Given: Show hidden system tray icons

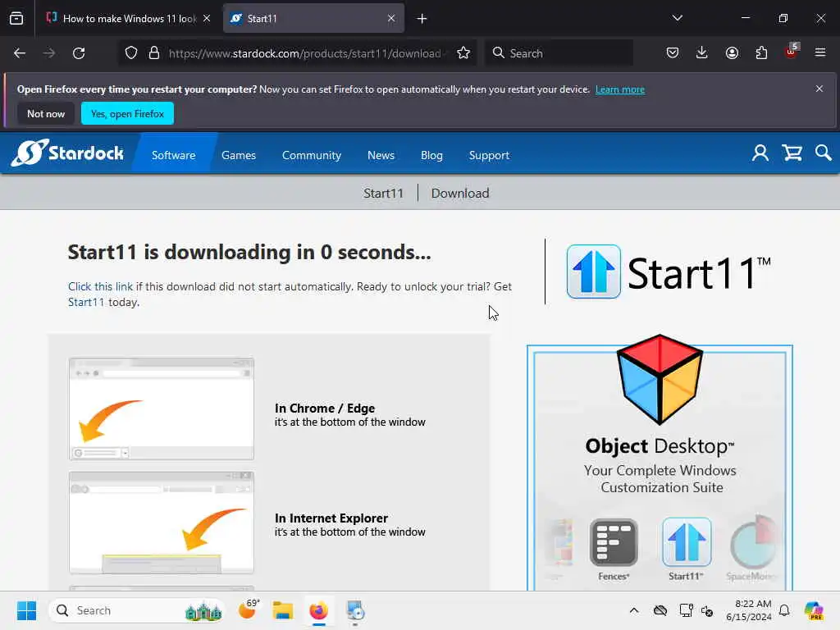Looking at the screenshot, I should [x=634, y=610].
